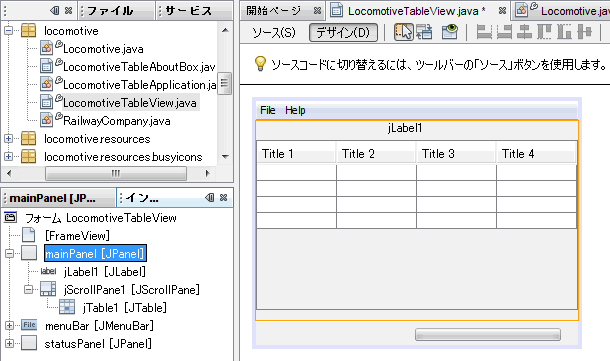Expand the menuBar node
Viewport: 610px width, 361px height.
pos(10,325)
